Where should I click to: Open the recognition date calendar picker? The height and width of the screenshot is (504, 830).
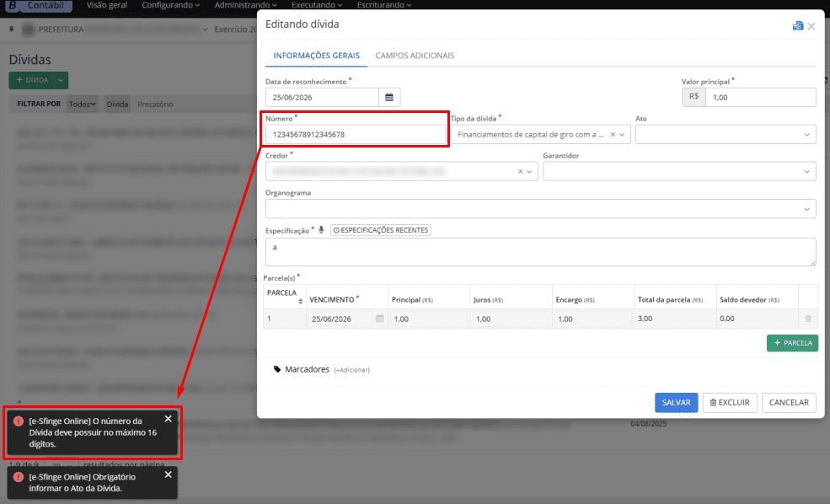(389, 98)
